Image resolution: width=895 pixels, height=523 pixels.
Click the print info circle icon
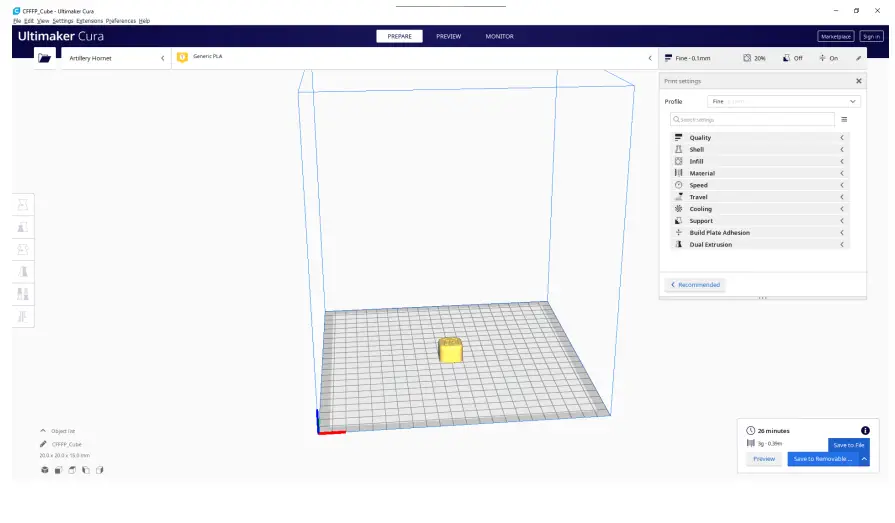coord(865,431)
